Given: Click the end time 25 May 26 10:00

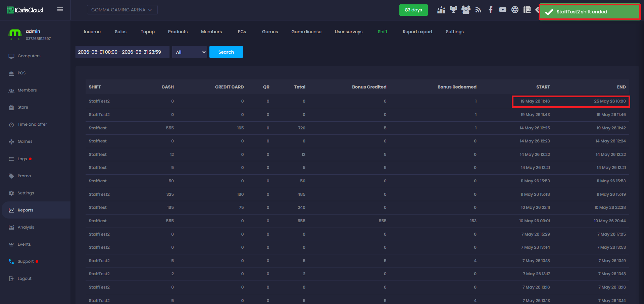Looking at the screenshot, I should pos(610,101).
